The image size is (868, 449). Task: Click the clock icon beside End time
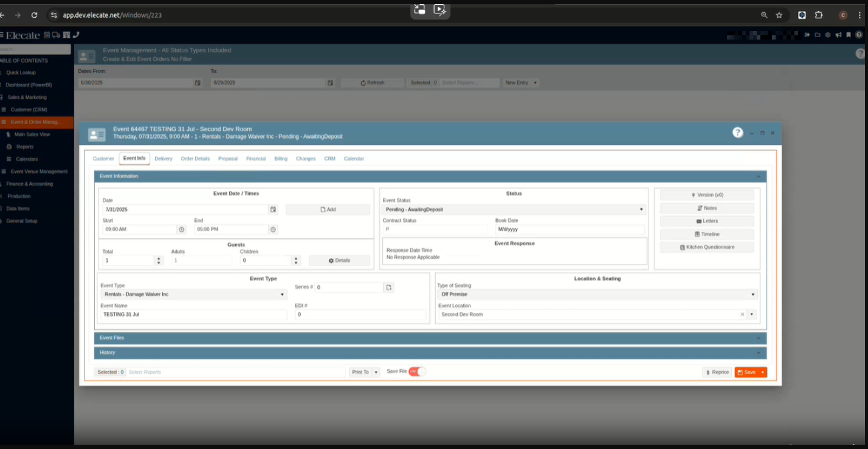click(x=273, y=230)
